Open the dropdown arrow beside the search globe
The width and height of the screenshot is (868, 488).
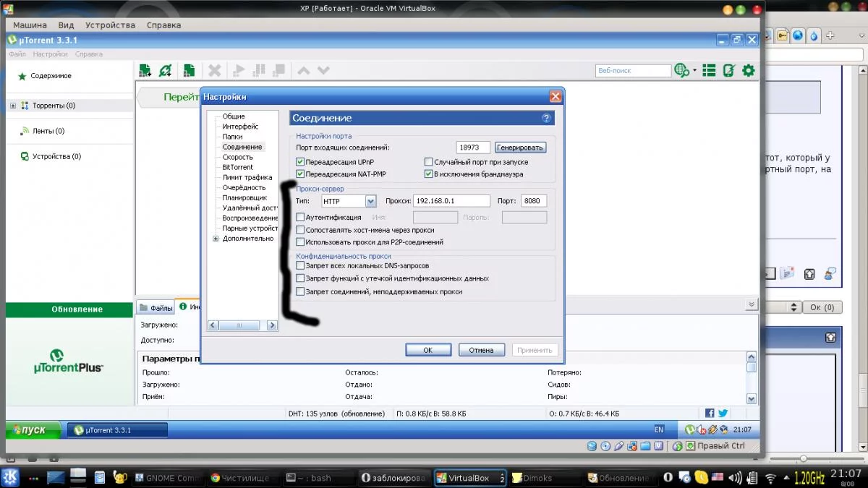pyautogui.click(x=694, y=70)
